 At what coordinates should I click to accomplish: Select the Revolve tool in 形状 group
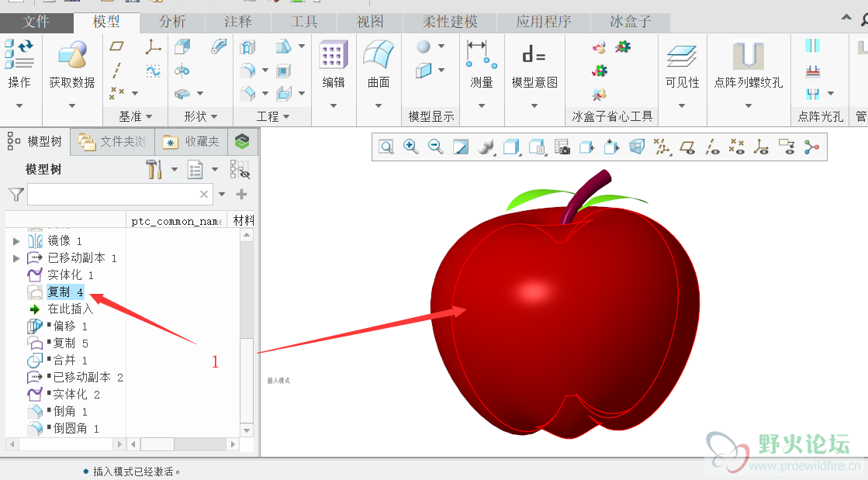click(182, 71)
